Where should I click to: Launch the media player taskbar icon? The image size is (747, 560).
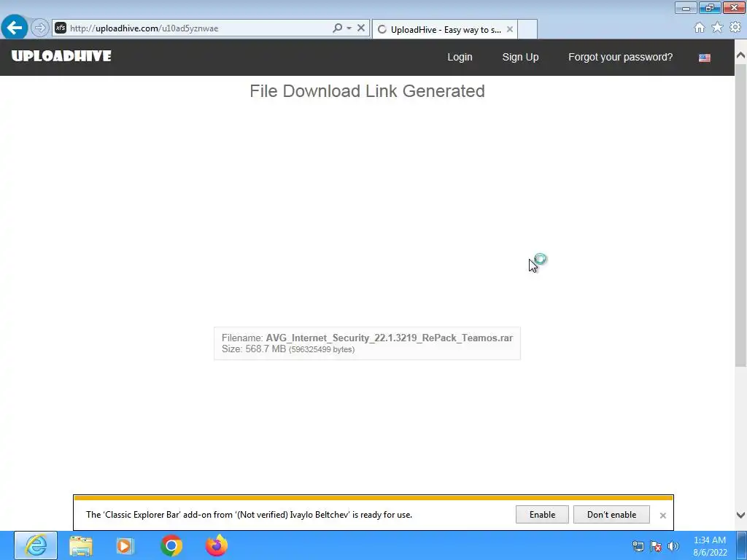125,545
